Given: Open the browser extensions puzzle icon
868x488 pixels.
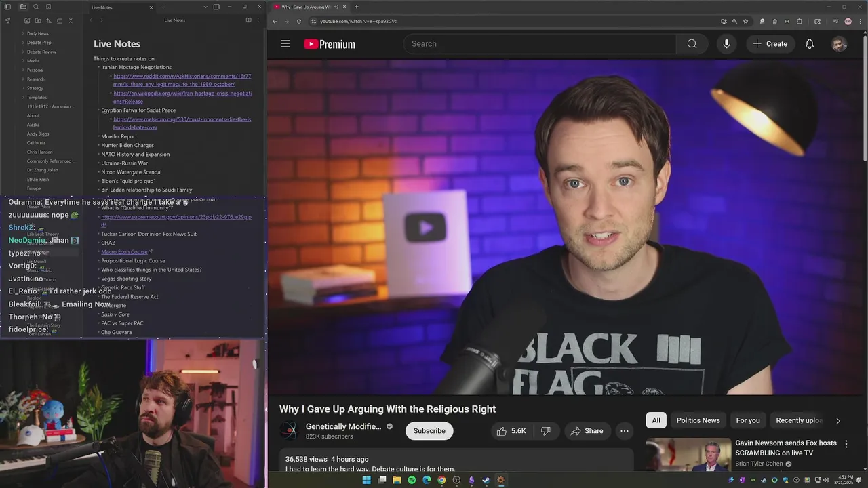Looking at the screenshot, I should [800, 21].
